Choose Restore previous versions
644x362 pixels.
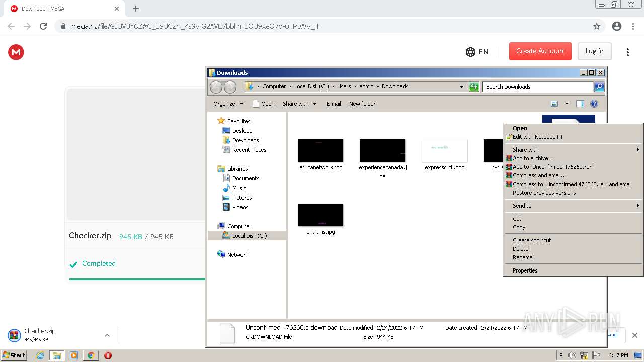(x=574, y=193)
